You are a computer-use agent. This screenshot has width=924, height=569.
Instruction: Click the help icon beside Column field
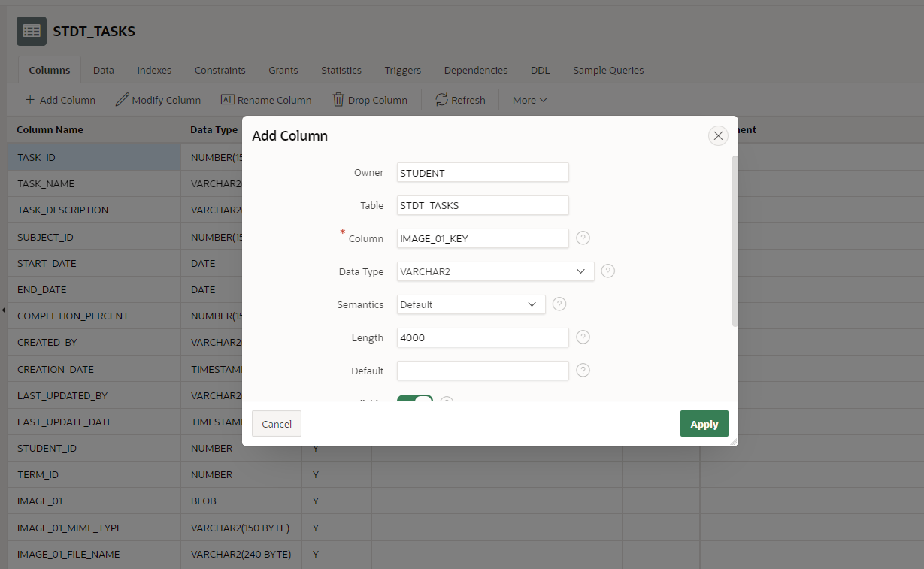coord(583,238)
